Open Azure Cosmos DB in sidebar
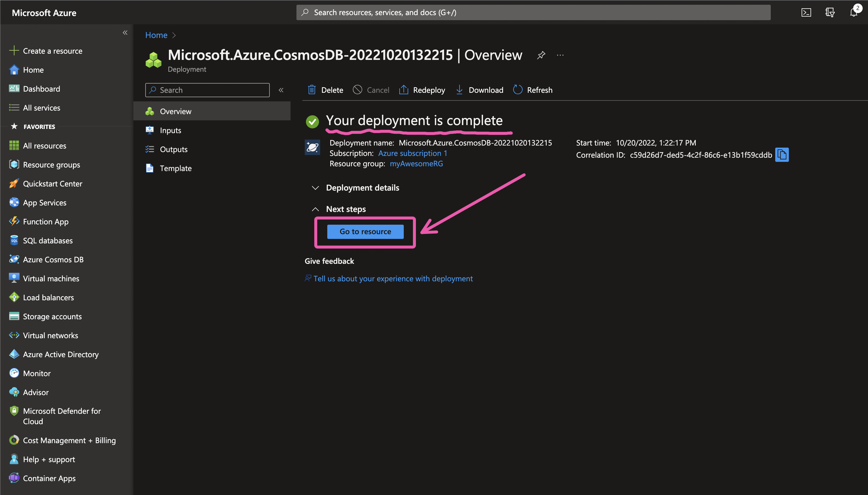This screenshot has height=495, width=868. (53, 259)
